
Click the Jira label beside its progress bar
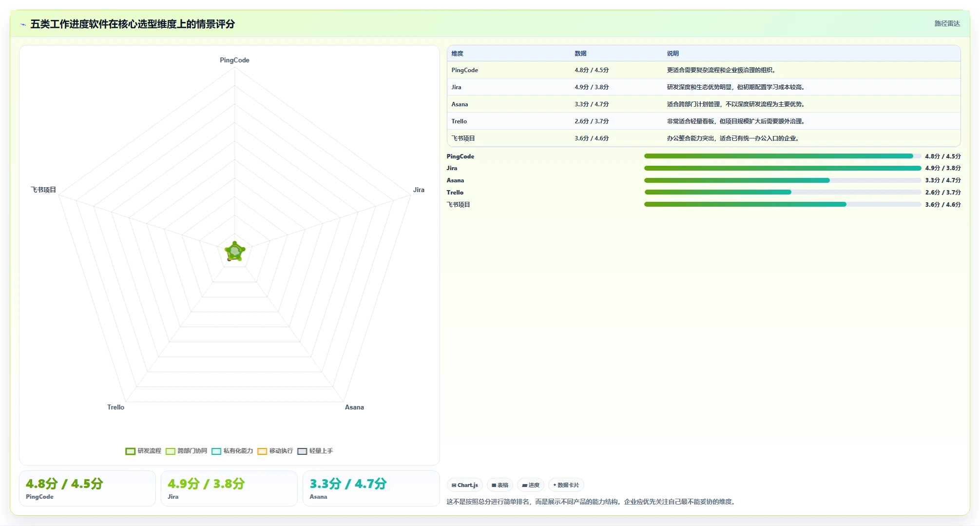pyautogui.click(x=452, y=168)
